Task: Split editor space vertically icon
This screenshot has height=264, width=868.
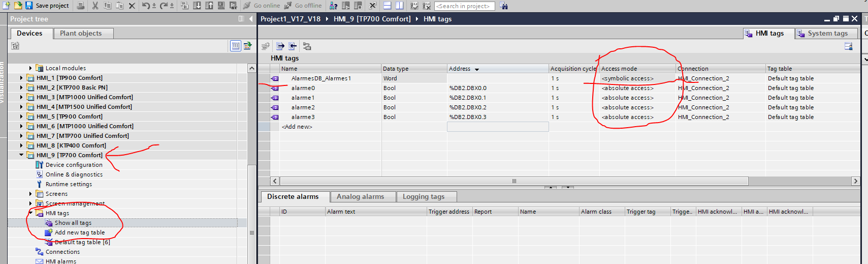Action: coord(399,6)
